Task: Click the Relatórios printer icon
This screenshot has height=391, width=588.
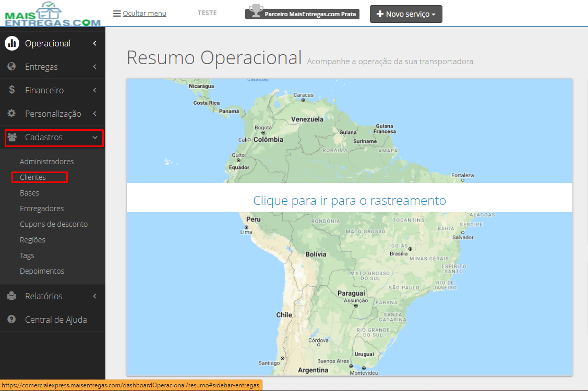Action: pos(11,296)
